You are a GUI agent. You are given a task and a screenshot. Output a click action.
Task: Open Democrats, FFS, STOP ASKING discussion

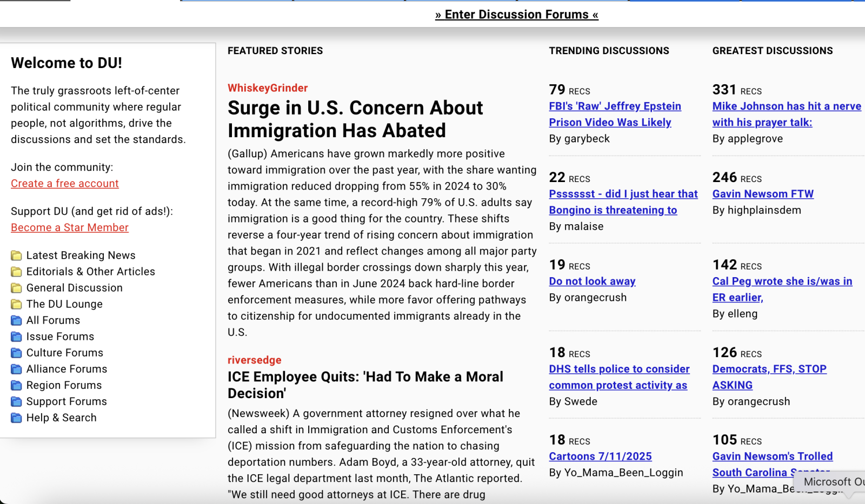769,377
